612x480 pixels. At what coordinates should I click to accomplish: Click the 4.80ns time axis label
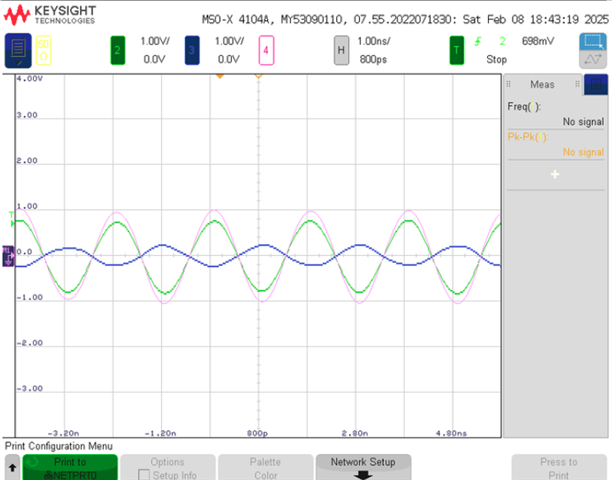click(x=451, y=433)
